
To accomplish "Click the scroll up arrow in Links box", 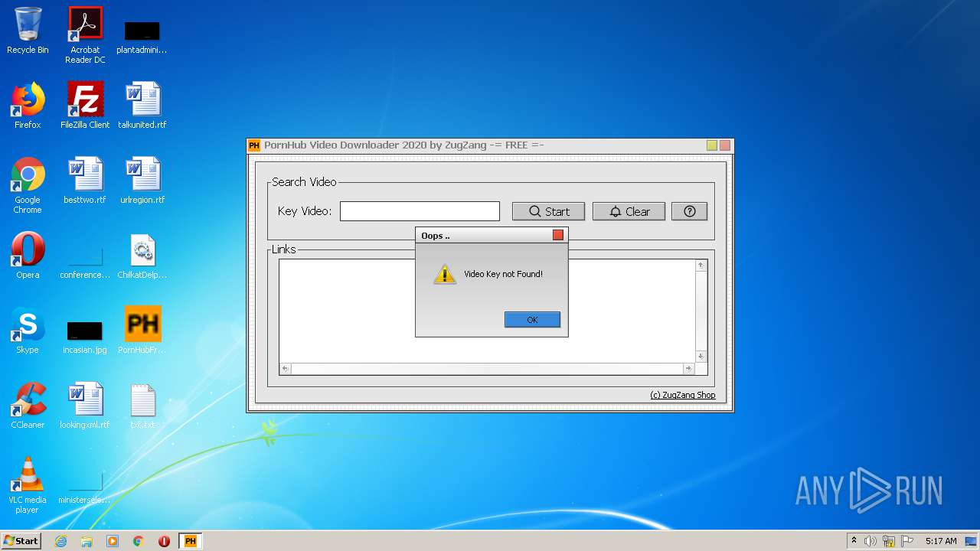I will click(x=701, y=266).
